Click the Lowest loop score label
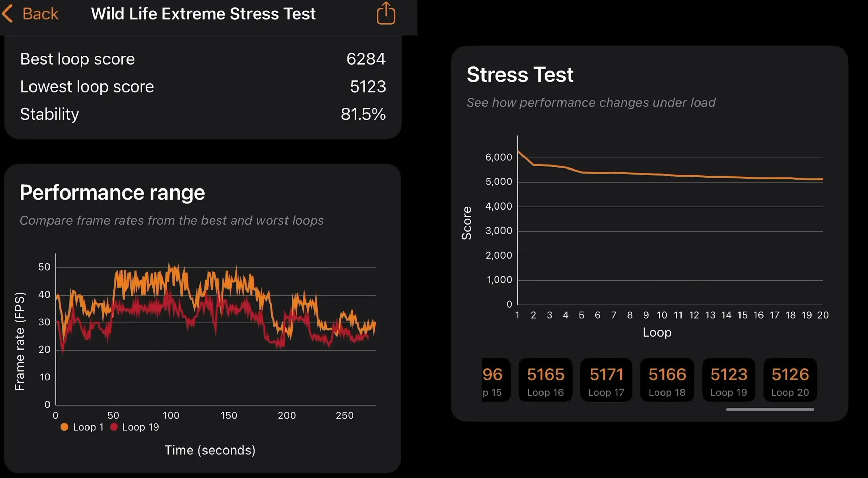The width and height of the screenshot is (868, 478). point(87,87)
